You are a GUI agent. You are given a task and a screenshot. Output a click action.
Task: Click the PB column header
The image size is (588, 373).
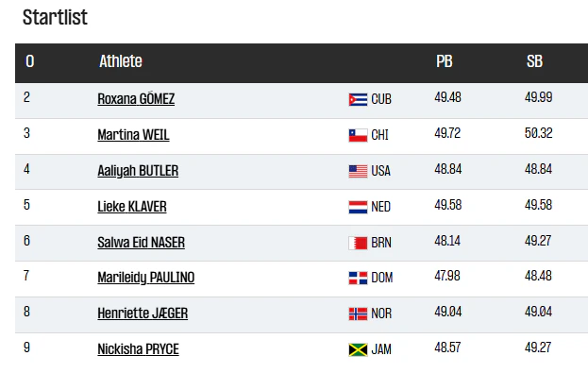coord(444,61)
